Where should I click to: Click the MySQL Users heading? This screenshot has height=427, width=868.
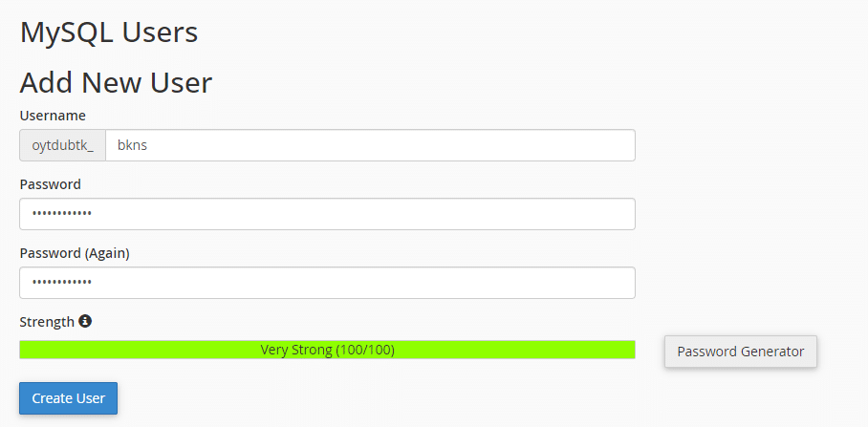[x=109, y=32]
